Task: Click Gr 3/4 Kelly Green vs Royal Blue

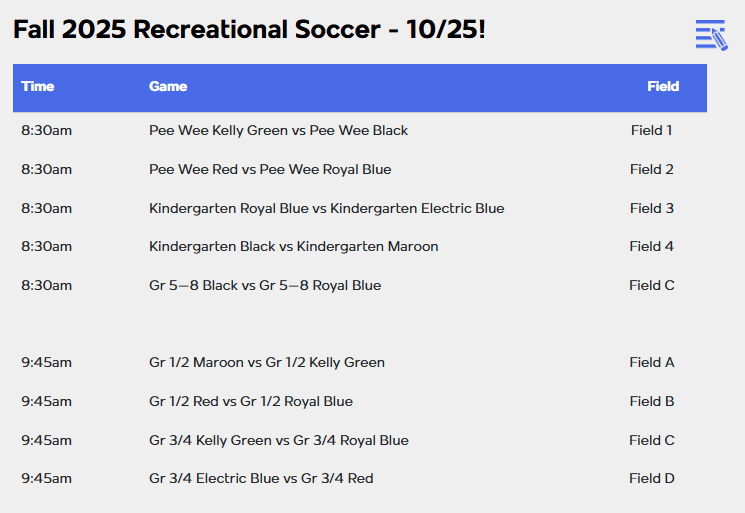Action: pyautogui.click(x=279, y=441)
